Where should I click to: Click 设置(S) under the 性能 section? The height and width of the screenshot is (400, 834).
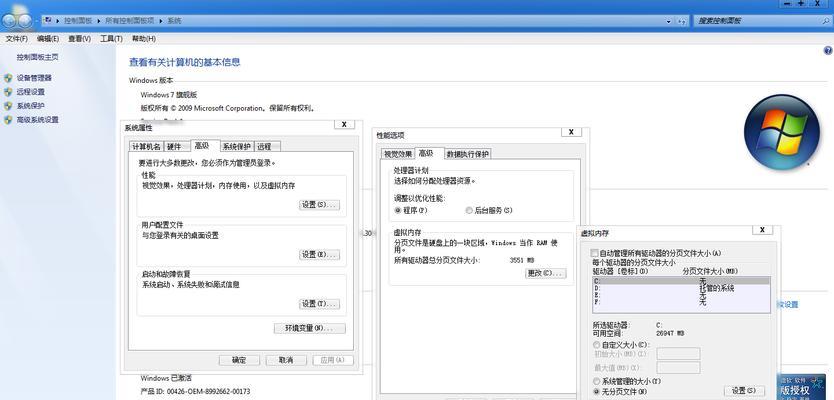coord(319,205)
